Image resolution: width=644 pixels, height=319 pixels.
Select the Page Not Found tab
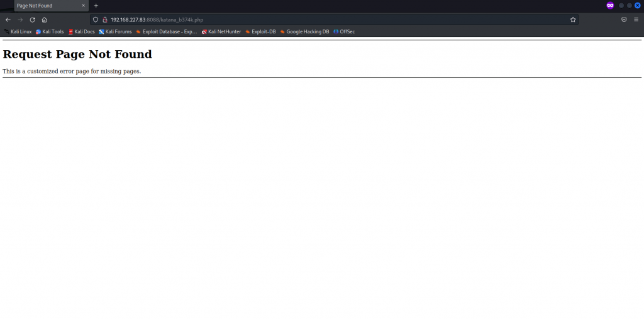click(52, 6)
